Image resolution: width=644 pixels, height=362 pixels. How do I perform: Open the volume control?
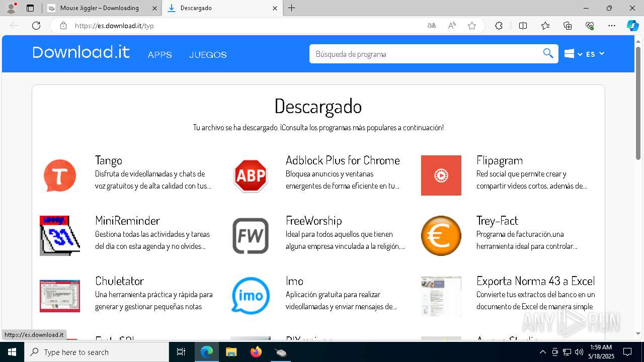(x=579, y=352)
